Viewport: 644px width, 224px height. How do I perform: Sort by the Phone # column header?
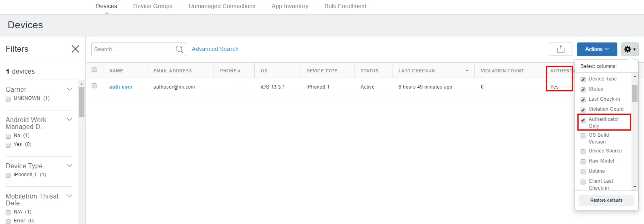click(230, 71)
